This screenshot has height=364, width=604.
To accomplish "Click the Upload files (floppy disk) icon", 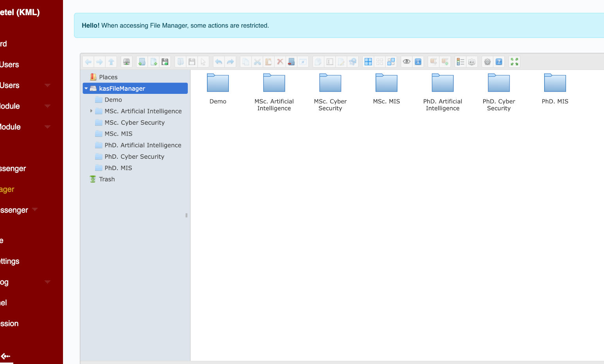I will click(165, 62).
